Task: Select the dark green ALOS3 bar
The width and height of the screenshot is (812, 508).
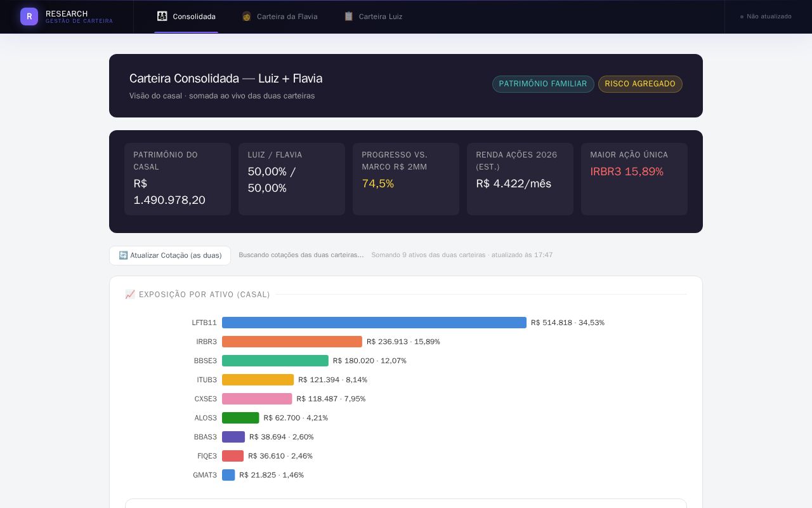Action: [x=240, y=418]
